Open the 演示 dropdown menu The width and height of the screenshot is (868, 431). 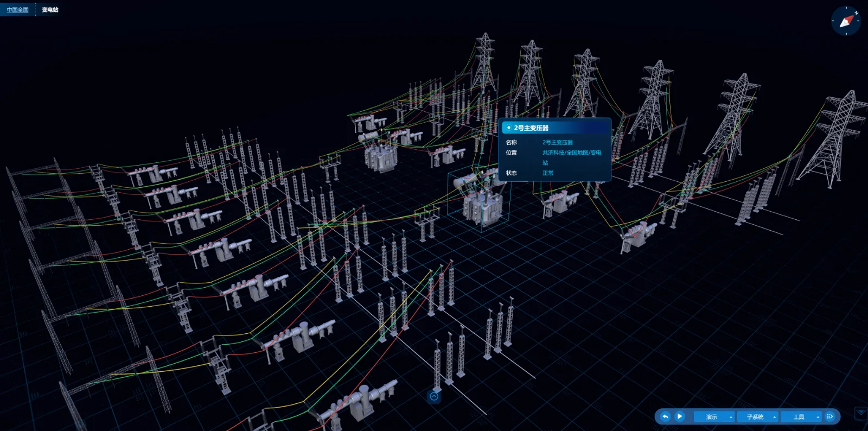[714, 417]
